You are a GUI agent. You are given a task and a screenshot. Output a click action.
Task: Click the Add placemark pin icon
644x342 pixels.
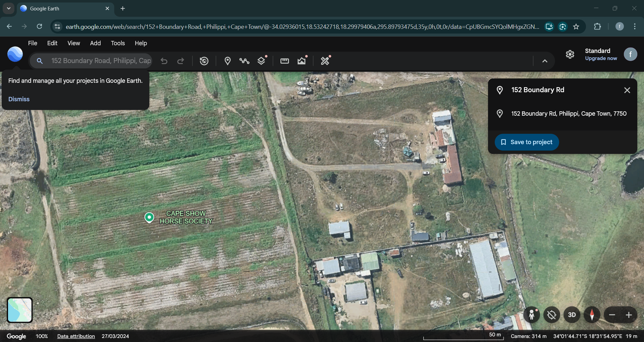pyautogui.click(x=227, y=61)
